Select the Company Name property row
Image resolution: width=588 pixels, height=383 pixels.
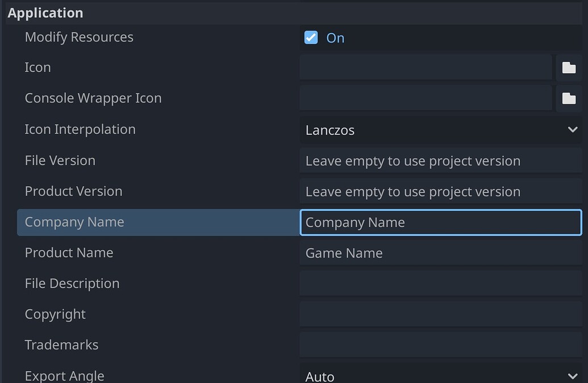tap(74, 222)
